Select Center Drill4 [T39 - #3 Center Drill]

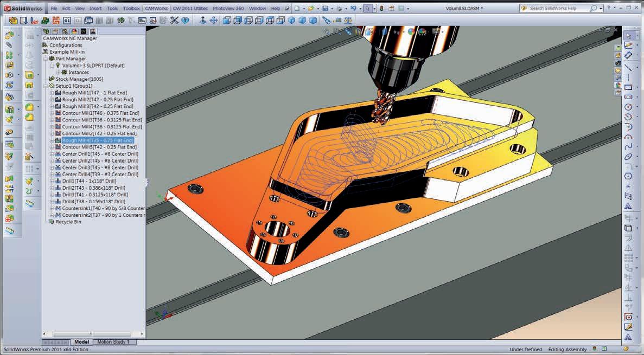point(100,174)
